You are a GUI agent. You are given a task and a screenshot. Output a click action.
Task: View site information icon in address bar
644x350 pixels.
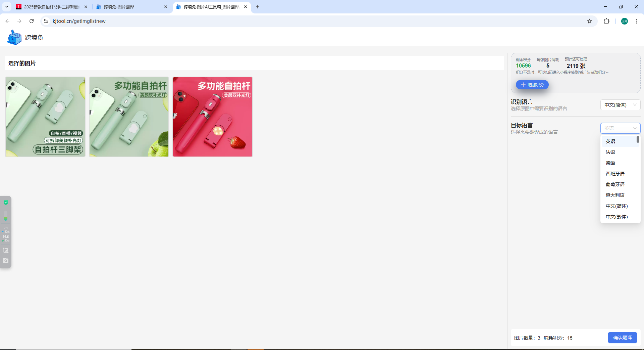coord(46,21)
